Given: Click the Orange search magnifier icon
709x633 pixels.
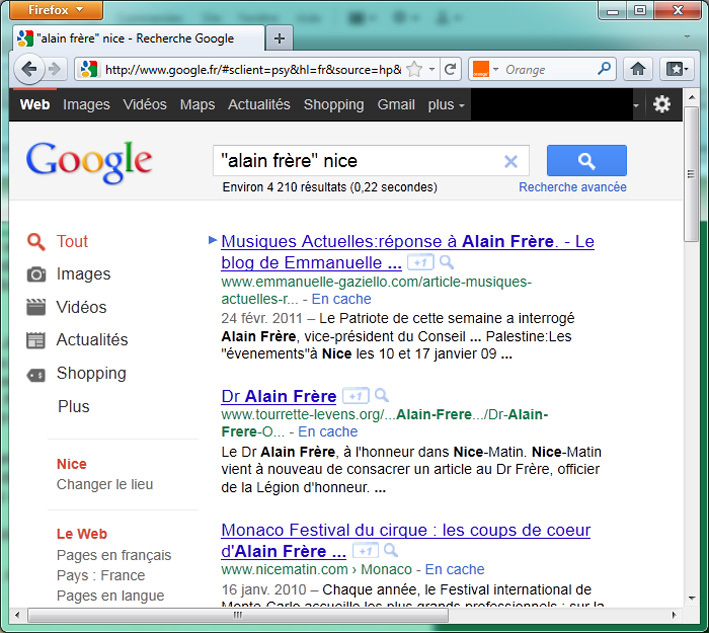Looking at the screenshot, I should click(x=604, y=69).
